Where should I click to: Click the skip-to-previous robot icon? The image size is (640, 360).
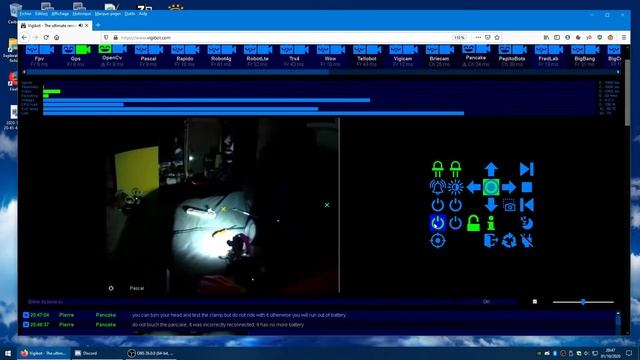pos(527,204)
